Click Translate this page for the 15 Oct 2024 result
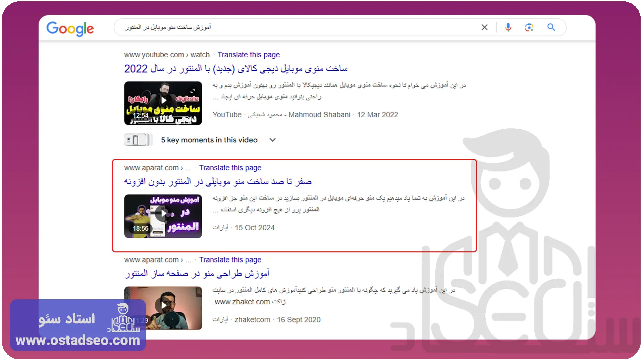Viewport: 644px width, 362px height. (230, 168)
